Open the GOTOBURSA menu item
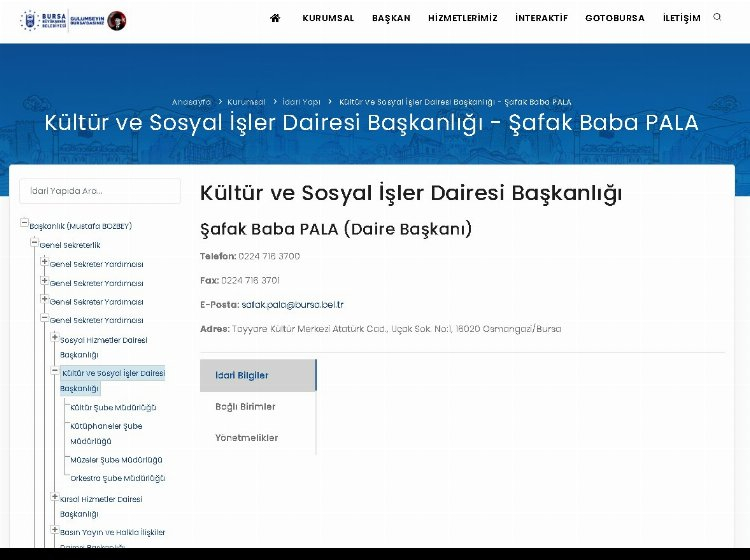Screen dimensions: 750x560 614,18
